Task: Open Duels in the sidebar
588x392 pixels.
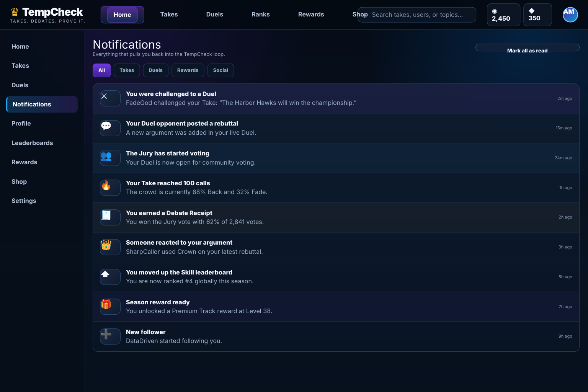Action: [x=42, y=85]
